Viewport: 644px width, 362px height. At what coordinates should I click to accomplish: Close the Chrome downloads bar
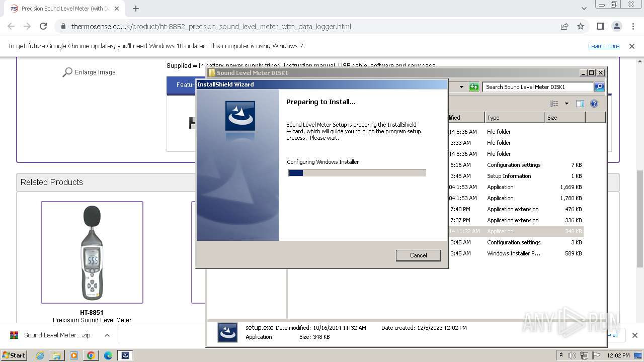634,335
